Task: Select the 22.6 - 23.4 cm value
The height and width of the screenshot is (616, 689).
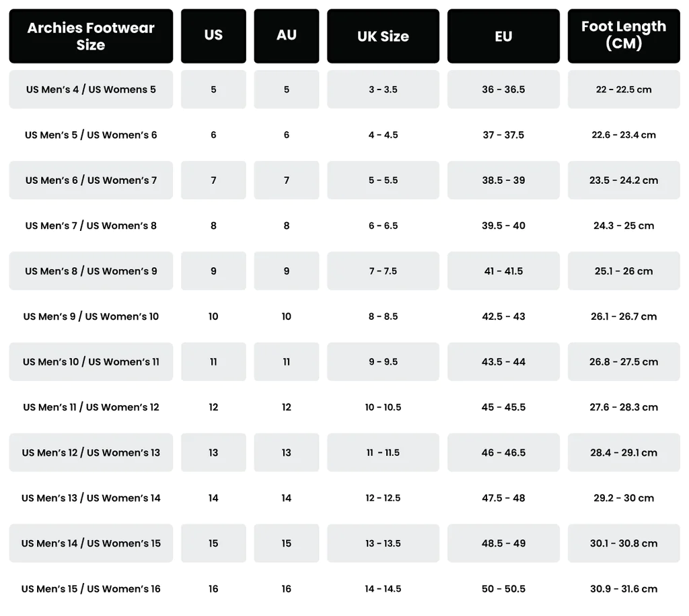Action: pyautogui.click(x=624, y=135)
